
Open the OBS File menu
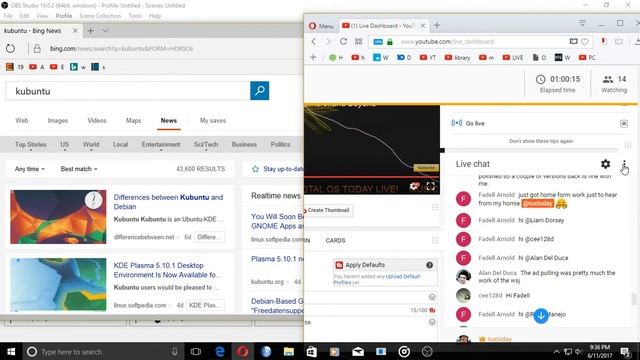tap(8, 16)
